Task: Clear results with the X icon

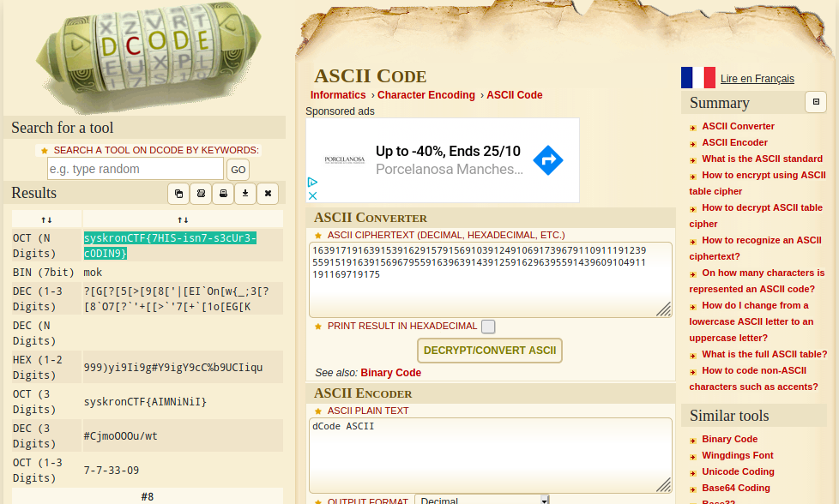Action: click(x=268, y=194)
